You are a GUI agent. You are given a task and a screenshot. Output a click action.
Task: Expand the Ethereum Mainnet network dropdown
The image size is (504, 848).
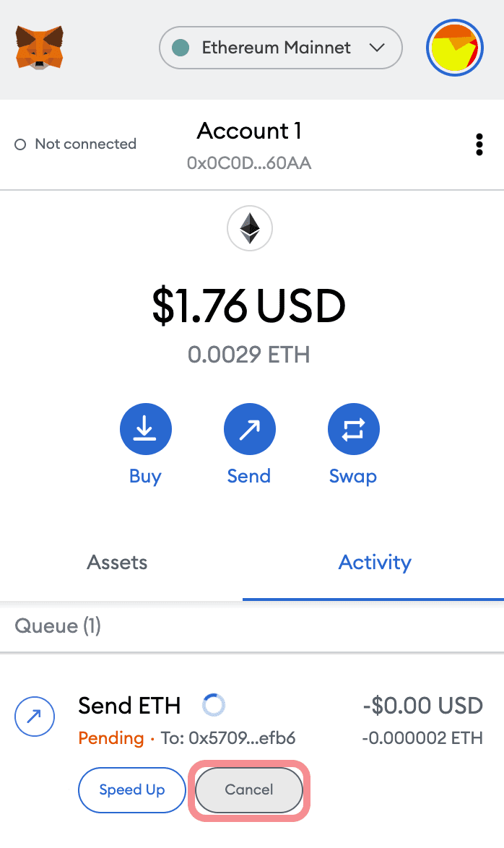280,48
